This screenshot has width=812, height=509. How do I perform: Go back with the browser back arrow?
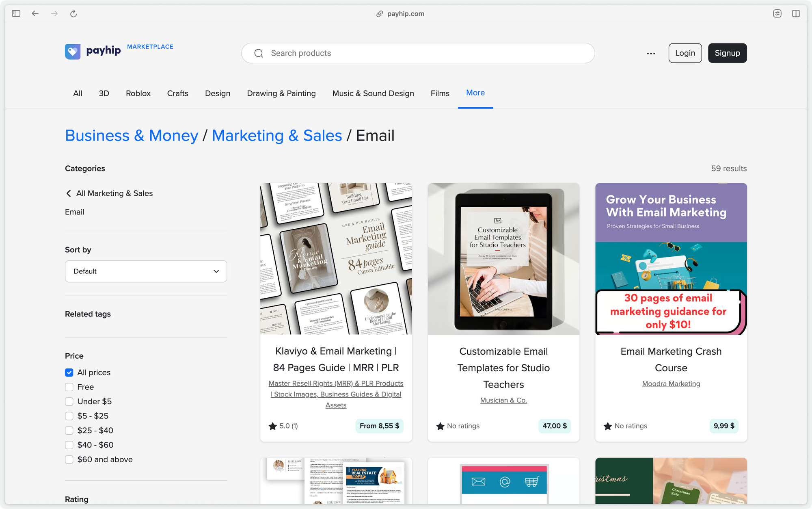[x=35, y=13]
